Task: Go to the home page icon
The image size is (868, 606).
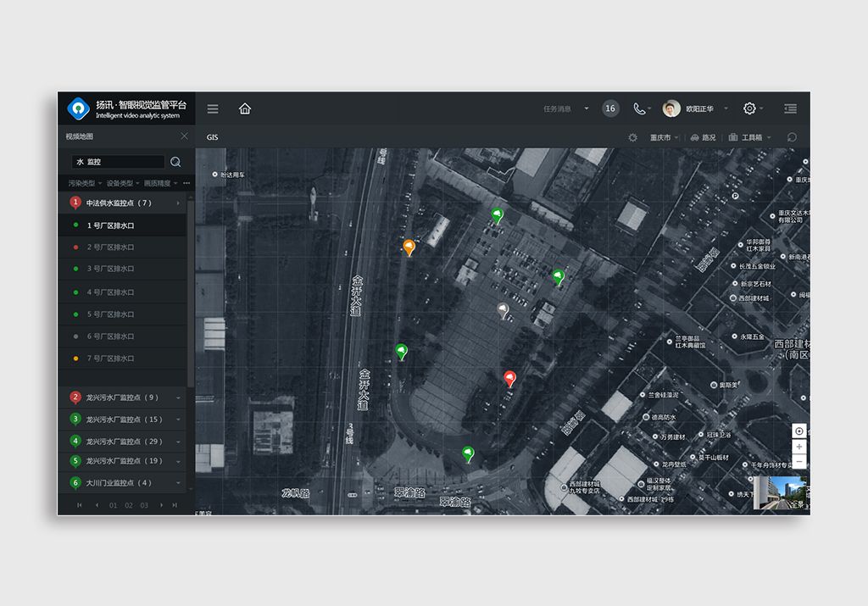Action: pos(245,108)
